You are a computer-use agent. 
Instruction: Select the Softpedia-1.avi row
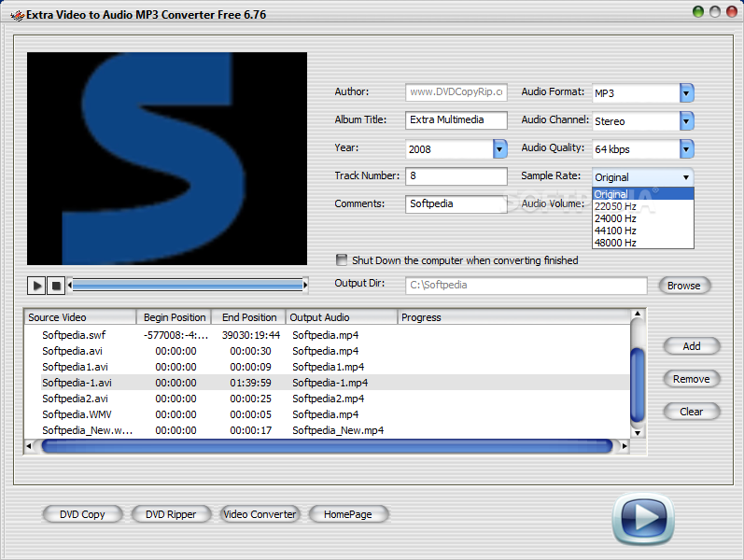(328, 383)
